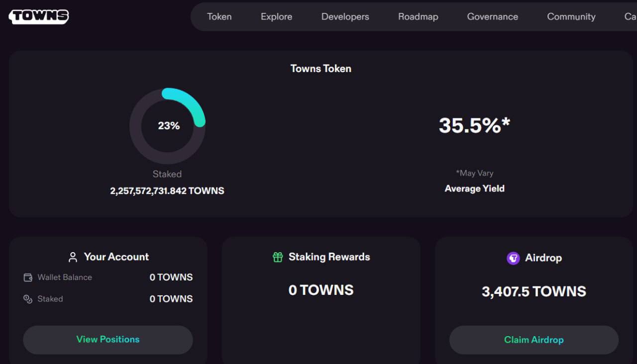Click the Claim Airdrop button
The image size is (637, 364).
pyautogui.click(x=533, y=340)
